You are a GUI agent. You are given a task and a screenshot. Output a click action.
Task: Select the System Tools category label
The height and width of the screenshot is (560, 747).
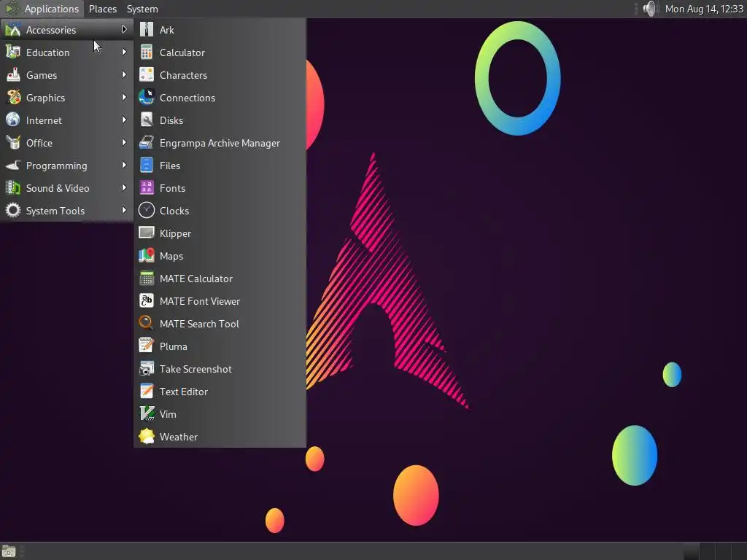55,211
